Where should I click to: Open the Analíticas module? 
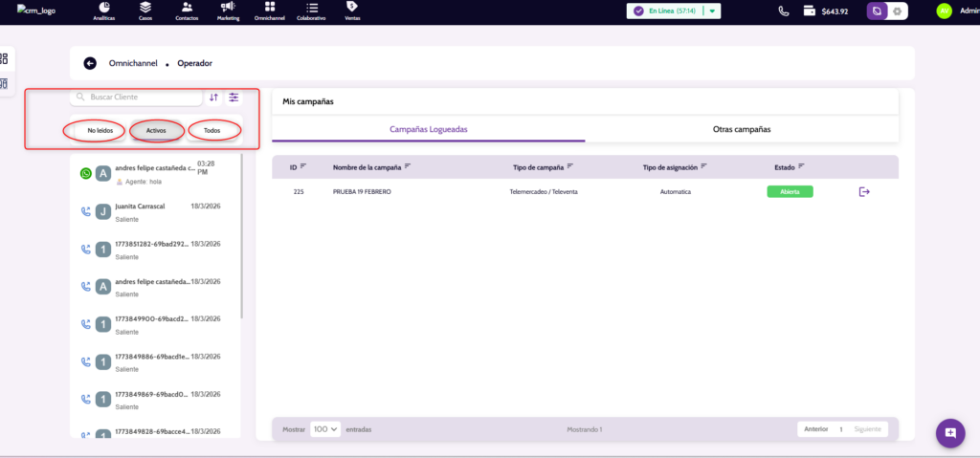point(103,11)
